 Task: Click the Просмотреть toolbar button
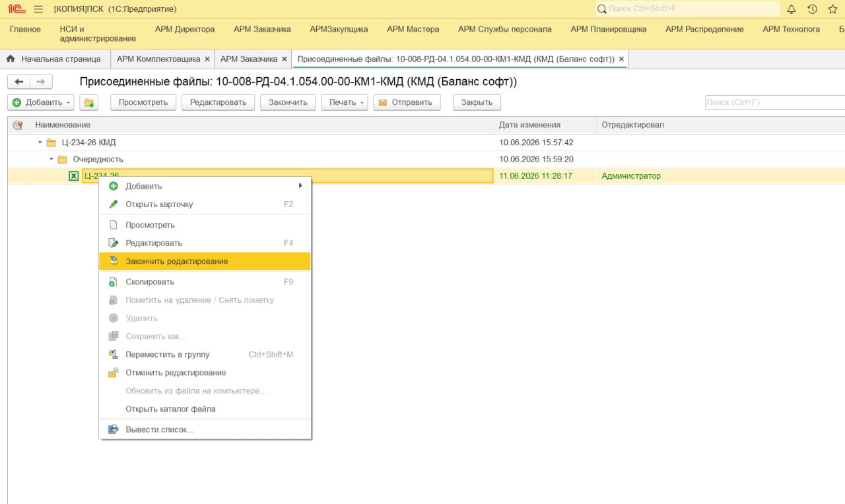pos(143,102)
